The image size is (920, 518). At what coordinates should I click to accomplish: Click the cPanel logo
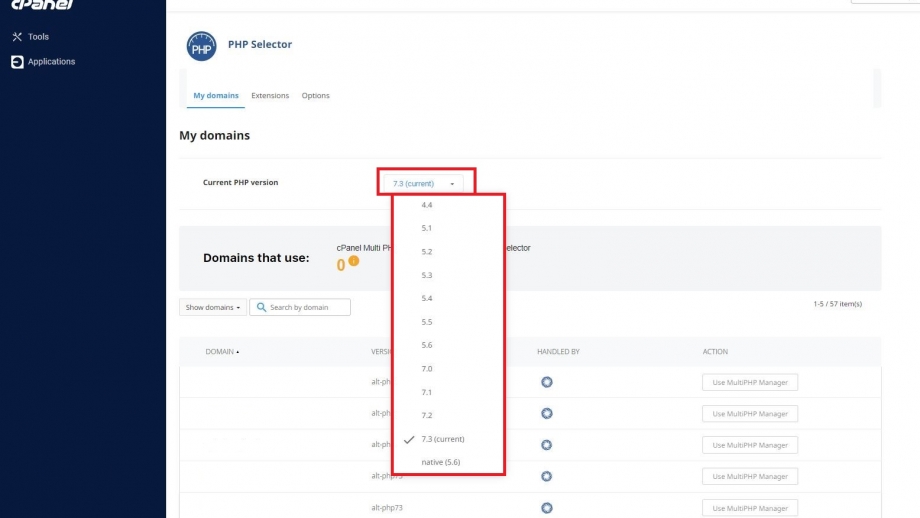42,5
